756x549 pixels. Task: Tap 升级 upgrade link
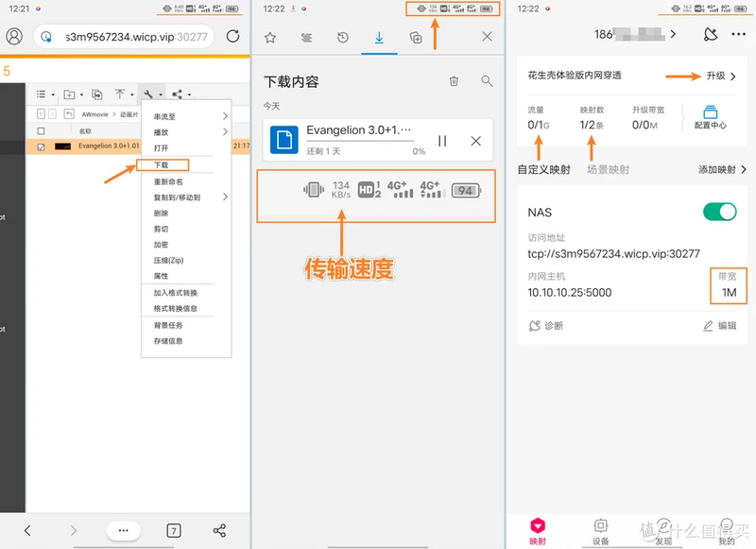(x=721, y=76)
